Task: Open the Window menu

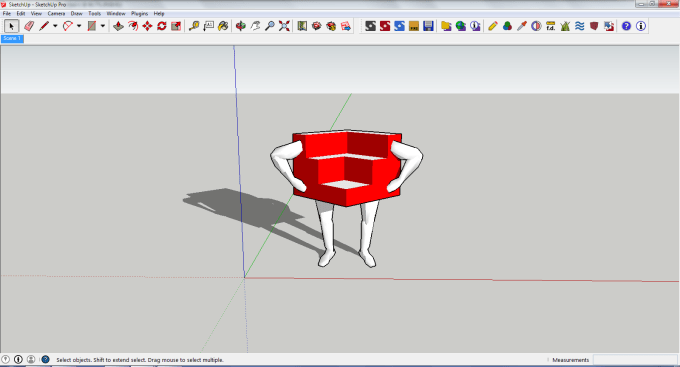Action: point(116,13)
